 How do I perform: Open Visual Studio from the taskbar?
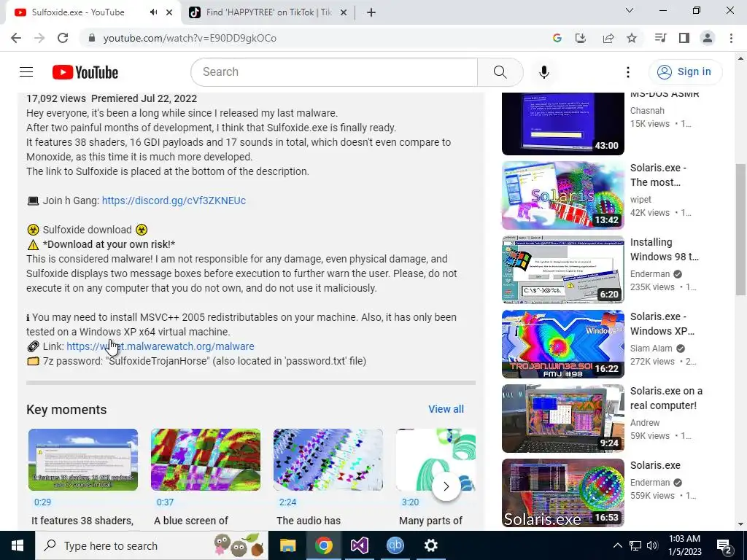(359, 545)
